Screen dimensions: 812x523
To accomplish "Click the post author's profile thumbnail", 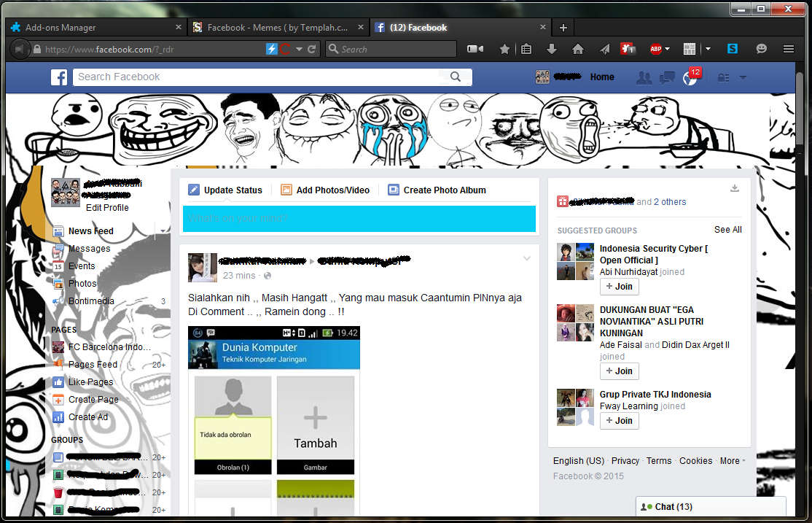I will coord(203,268).
